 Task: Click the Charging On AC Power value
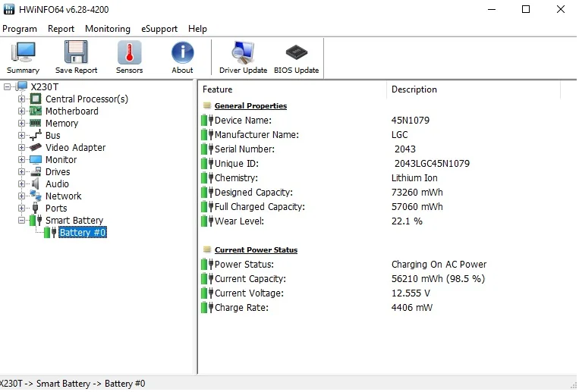tap(439, 265)
